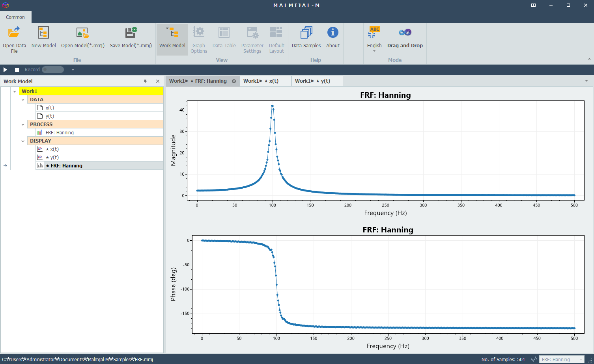594x364 pixels.
Task: Click the magnitude plot title FRF: Hanning
Action: [x=385, y=95]
